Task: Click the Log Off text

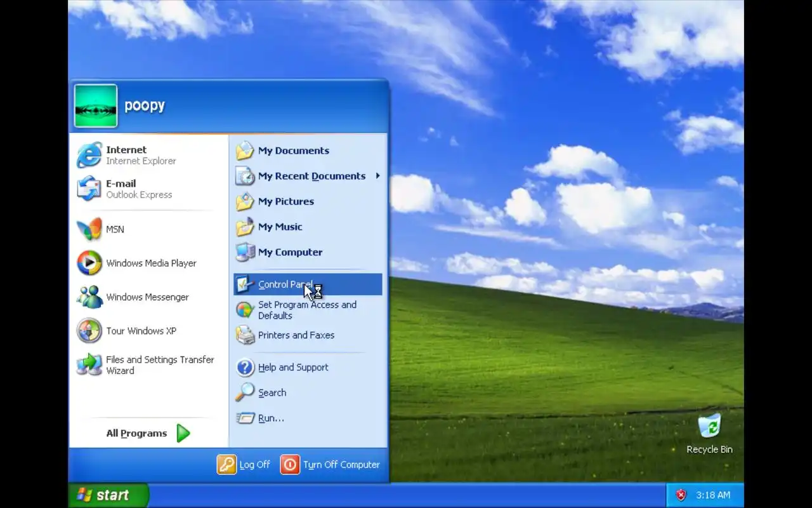Action: [x=254, y=465]
